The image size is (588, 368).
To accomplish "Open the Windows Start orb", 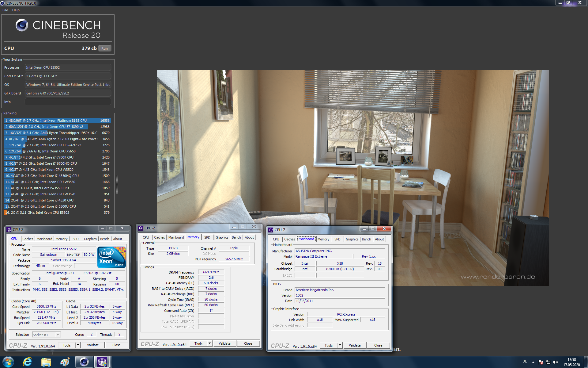I will click(8, 362).
